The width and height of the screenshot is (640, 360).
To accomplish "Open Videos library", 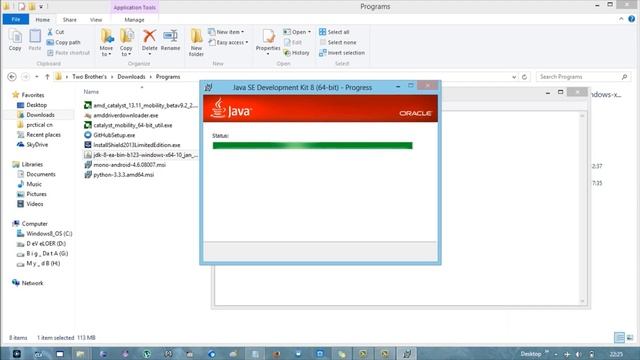I will pyautogui.click(x=30, y=204).
